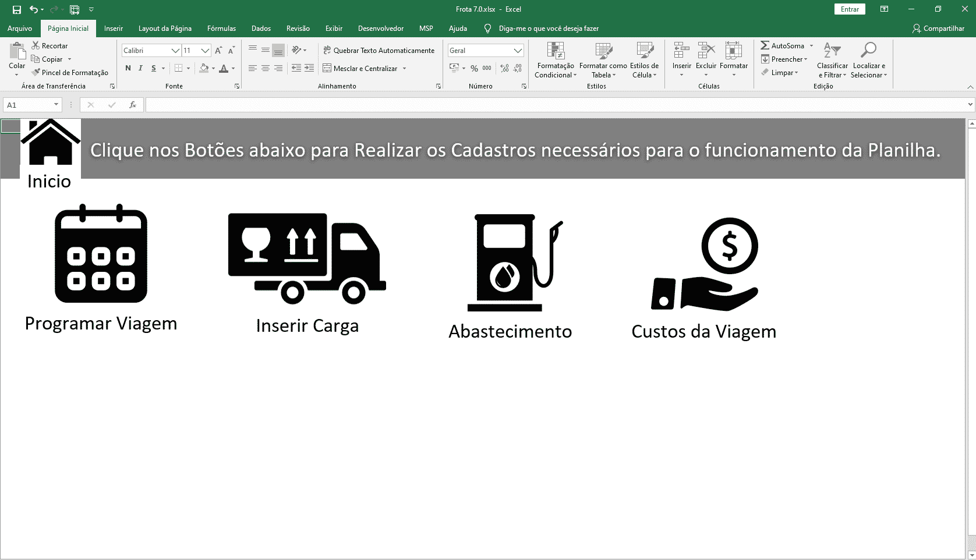The height and width of the screenshot is (560, 976).
Task: Click the Entrar sign-in button
Action: pyautogui.click(x=850, y=9)
